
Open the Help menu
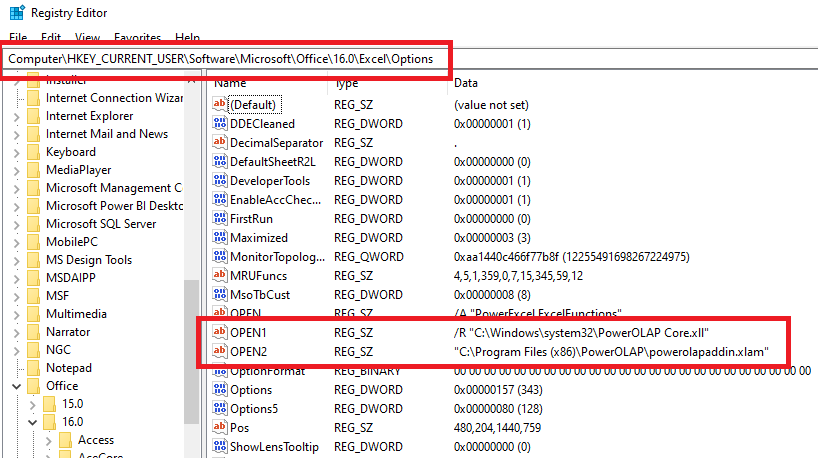187,38
